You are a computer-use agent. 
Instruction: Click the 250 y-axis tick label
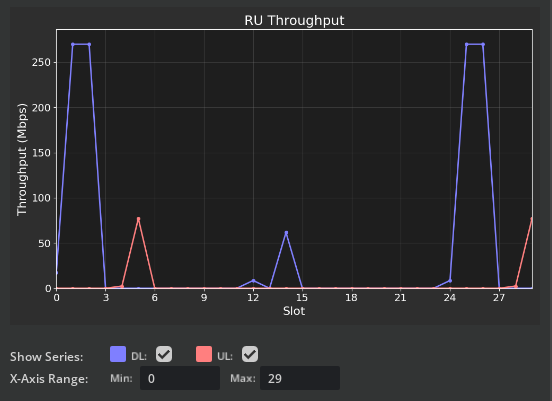click(42, 62)
